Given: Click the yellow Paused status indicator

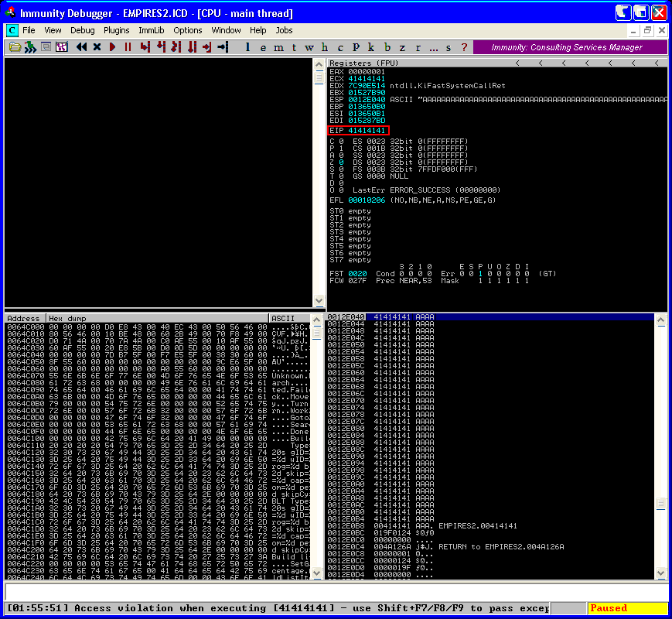Looking at the screenshot, I should 627,608.
